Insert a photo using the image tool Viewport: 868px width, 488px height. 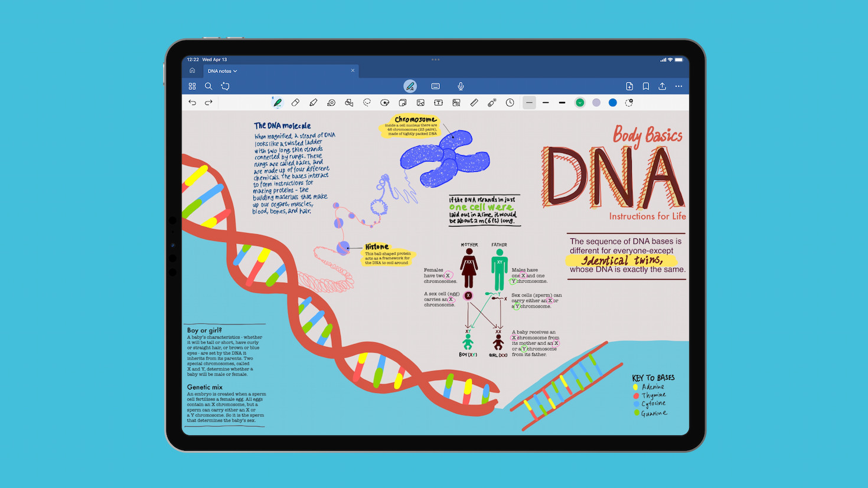[x=420, y=102]
